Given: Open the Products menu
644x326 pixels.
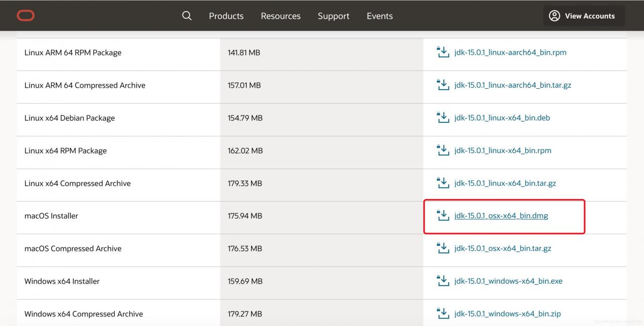Looking at the screenshot, I should click(x=226, y=16).
